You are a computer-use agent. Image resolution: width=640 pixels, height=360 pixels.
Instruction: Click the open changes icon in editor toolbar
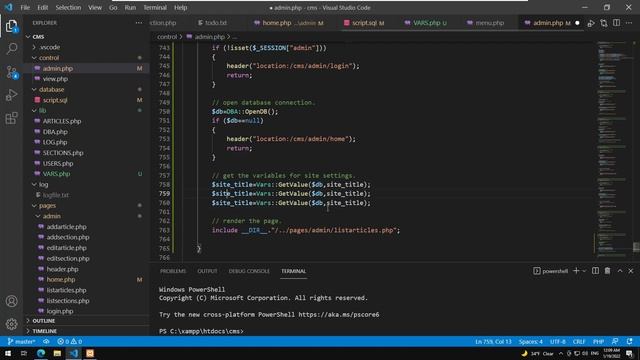pyautogui.click(x=604, y=23)
